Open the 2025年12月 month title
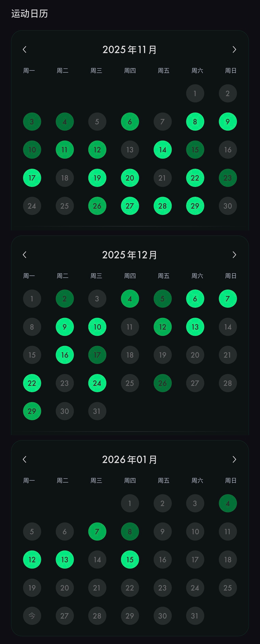The image size is (260, 644). [x=129, y=255]
